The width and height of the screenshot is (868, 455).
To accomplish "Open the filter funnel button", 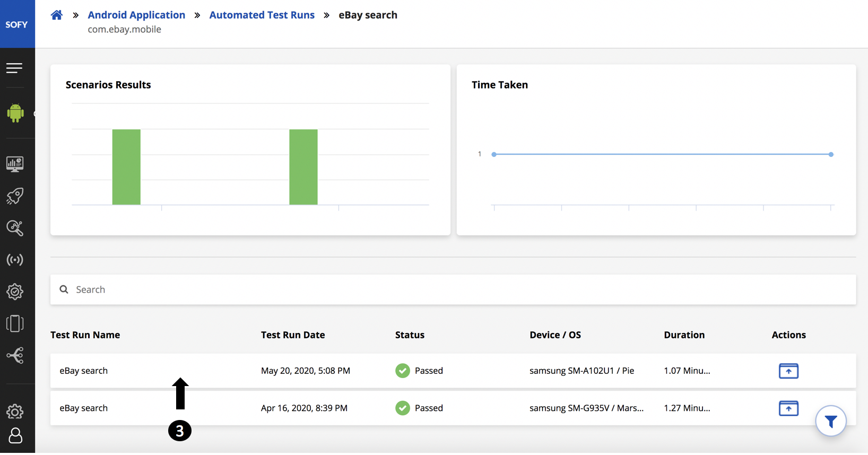I will 831,421.
